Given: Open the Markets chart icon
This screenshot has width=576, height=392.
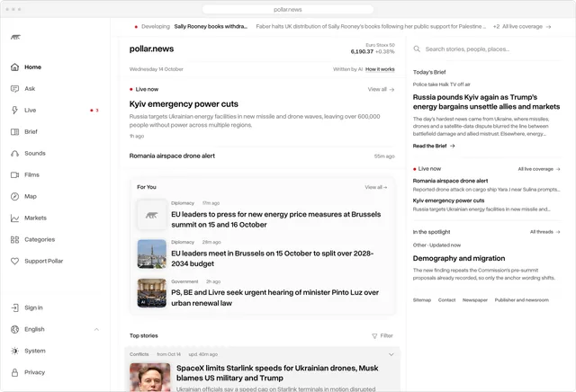Looking at the screenshot, I should coord(14,218).
